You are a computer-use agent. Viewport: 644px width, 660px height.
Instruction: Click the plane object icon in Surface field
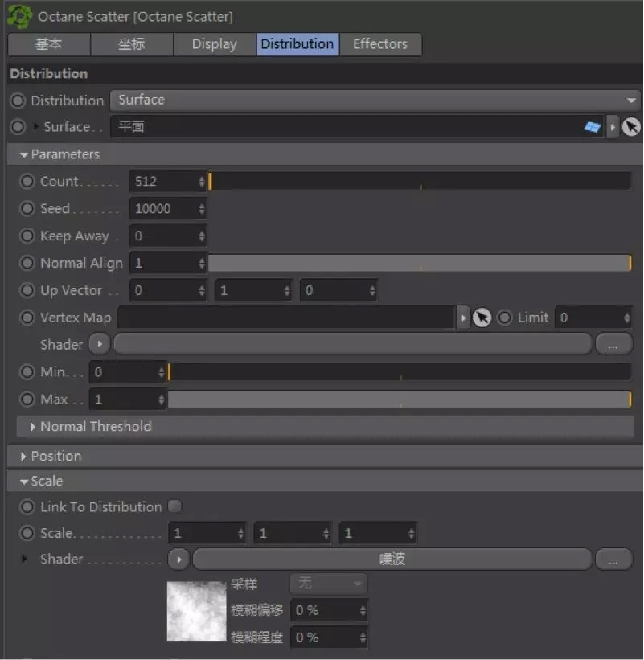593,127
